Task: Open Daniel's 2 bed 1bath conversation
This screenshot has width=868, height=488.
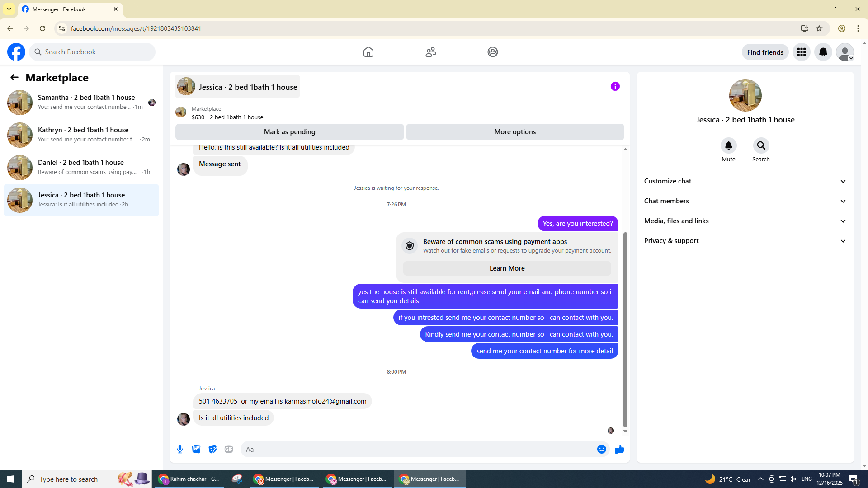Action: 81,168
